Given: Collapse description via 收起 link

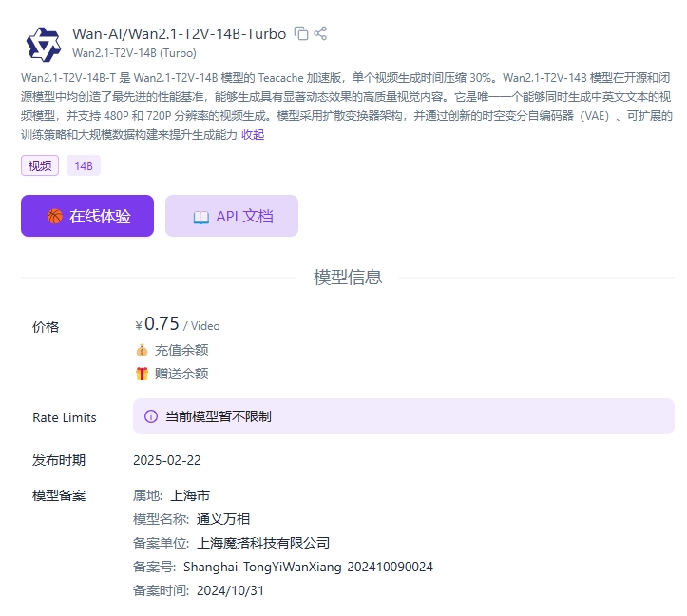Looking at the screenshot, I should [x=253, y=135].
